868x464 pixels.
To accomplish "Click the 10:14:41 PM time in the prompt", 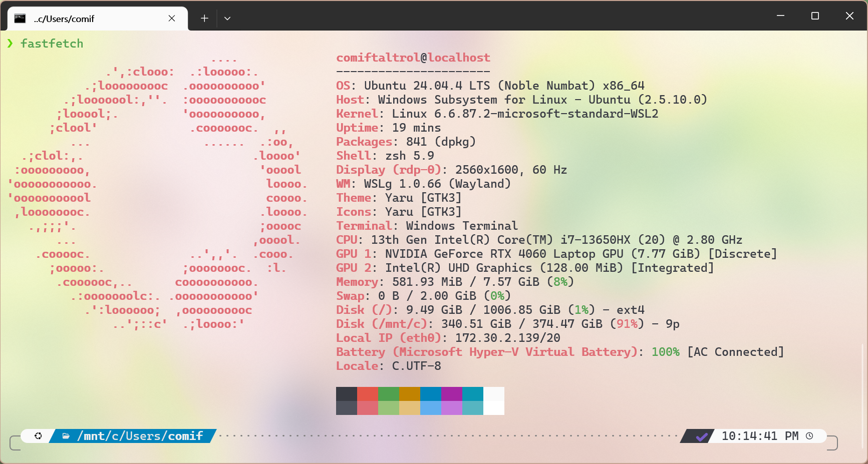I will 759,436.
